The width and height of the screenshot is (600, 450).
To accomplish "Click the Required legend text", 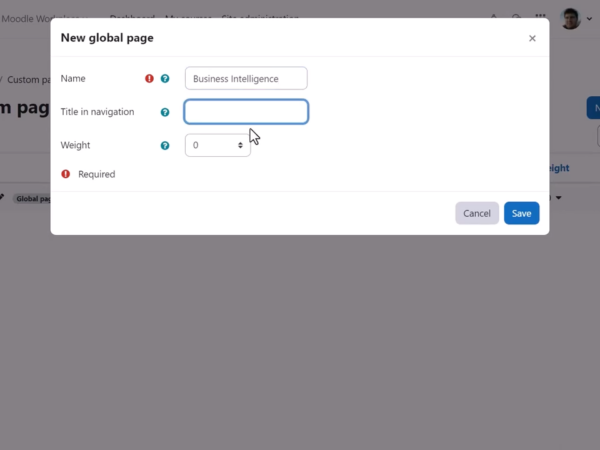I will (x=96, y=174).
